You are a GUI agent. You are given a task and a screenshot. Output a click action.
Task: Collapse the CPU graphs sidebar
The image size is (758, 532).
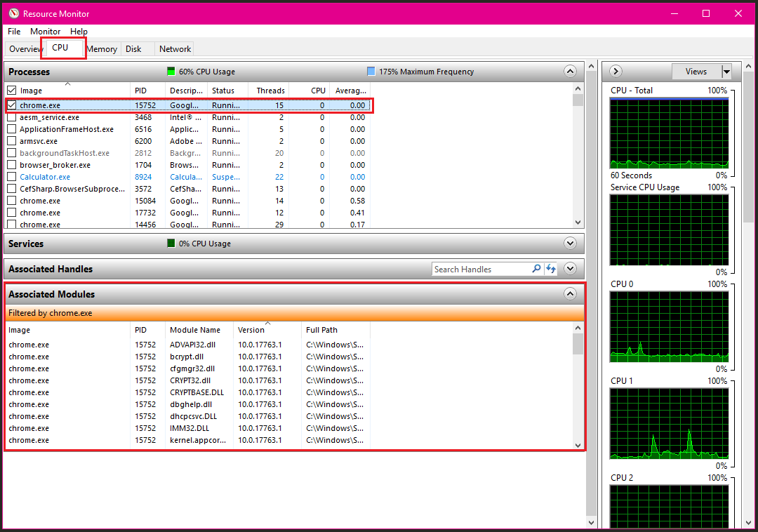pos(616,71)
